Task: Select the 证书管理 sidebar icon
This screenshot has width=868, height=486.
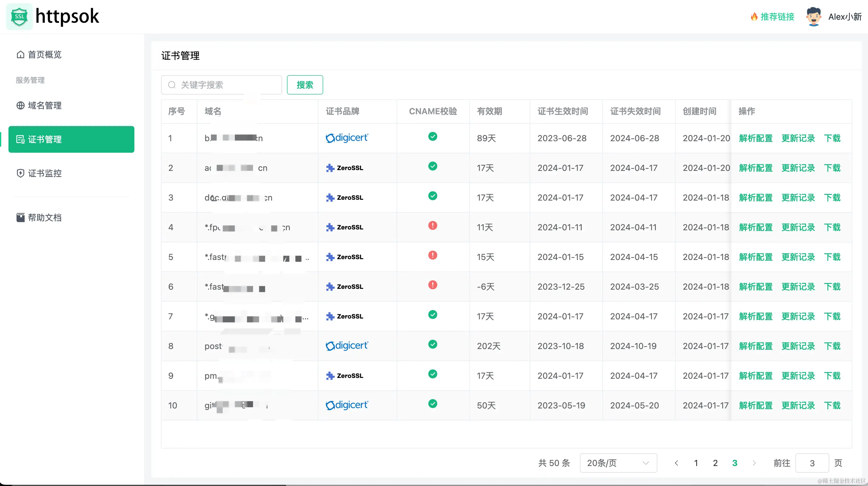Action: [20, 139]
